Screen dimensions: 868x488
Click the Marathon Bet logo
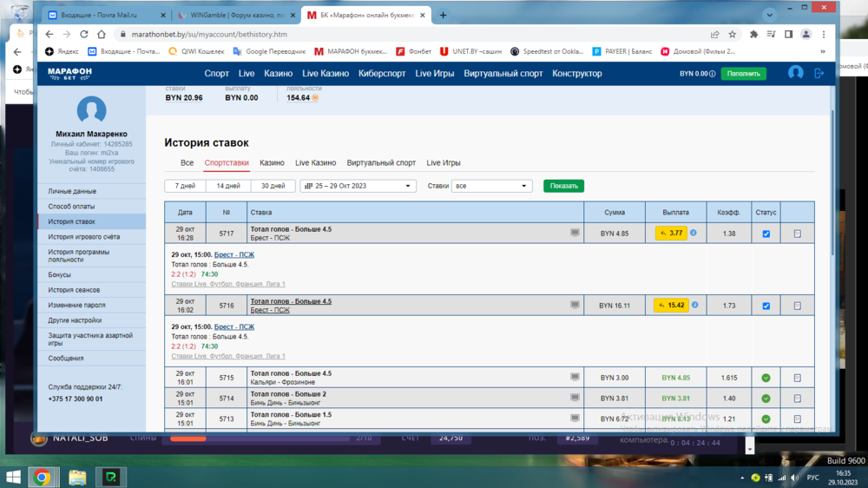coord(69,74)
